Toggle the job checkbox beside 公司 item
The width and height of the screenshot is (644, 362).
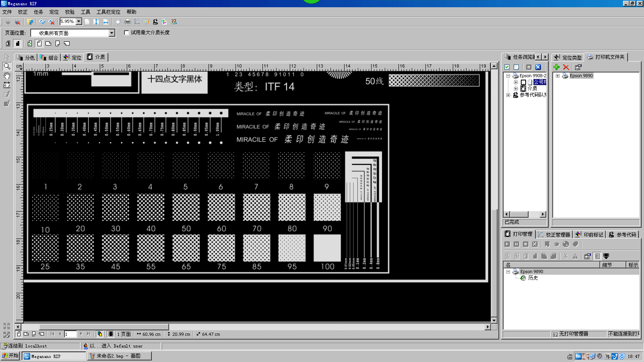(523, 82)
